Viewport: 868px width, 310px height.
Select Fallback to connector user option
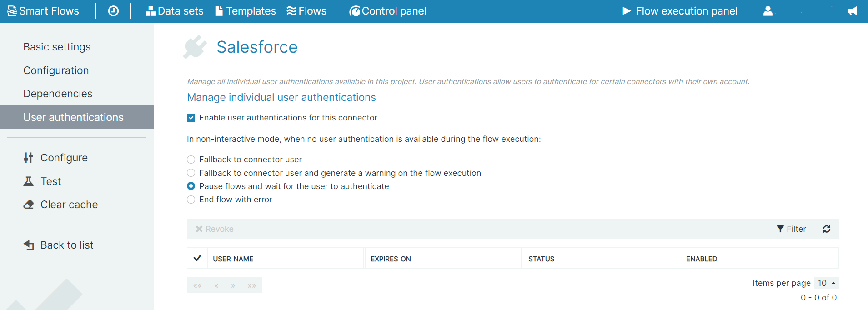[191, 160]
